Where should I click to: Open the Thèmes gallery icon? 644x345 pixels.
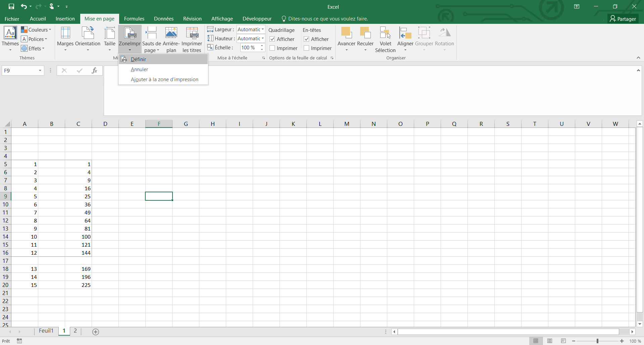click(10, 33)
